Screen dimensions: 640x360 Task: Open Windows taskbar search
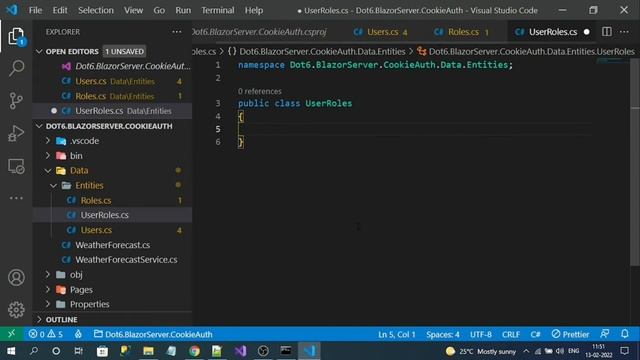[x=34, y=351]
